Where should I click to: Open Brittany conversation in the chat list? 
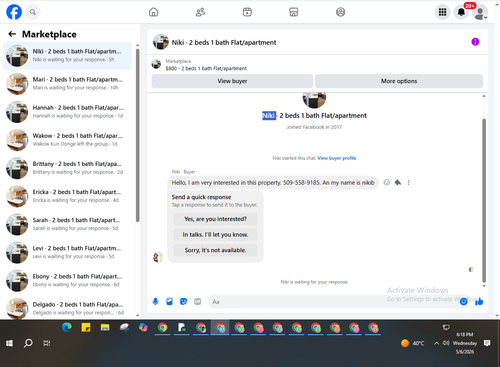pos(67,168)
